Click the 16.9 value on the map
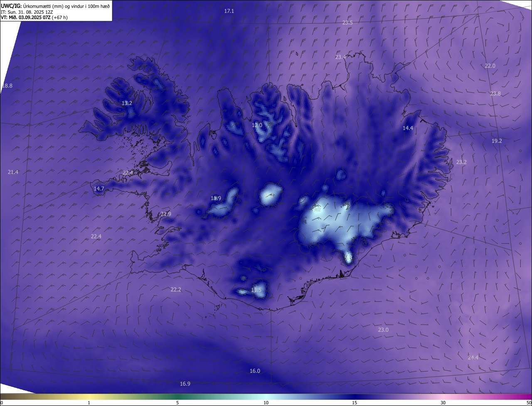The image size is (532, 406). pos(185,384)
